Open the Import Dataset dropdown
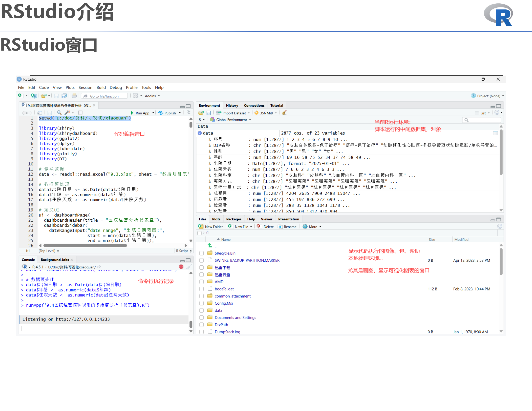Viewport: 532px width, 411px height. [x=233, y=113]
